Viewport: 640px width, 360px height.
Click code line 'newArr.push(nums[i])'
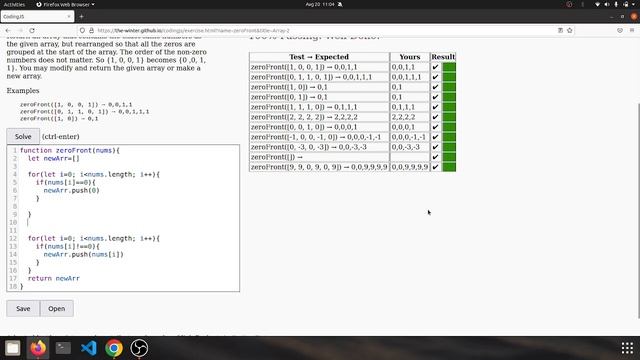[83, 254]
